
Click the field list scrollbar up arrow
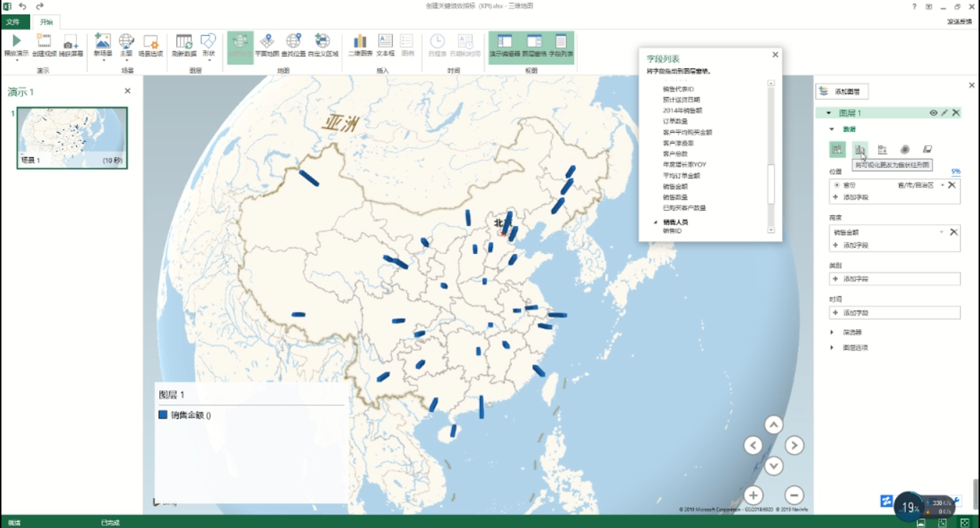(771, 83)
